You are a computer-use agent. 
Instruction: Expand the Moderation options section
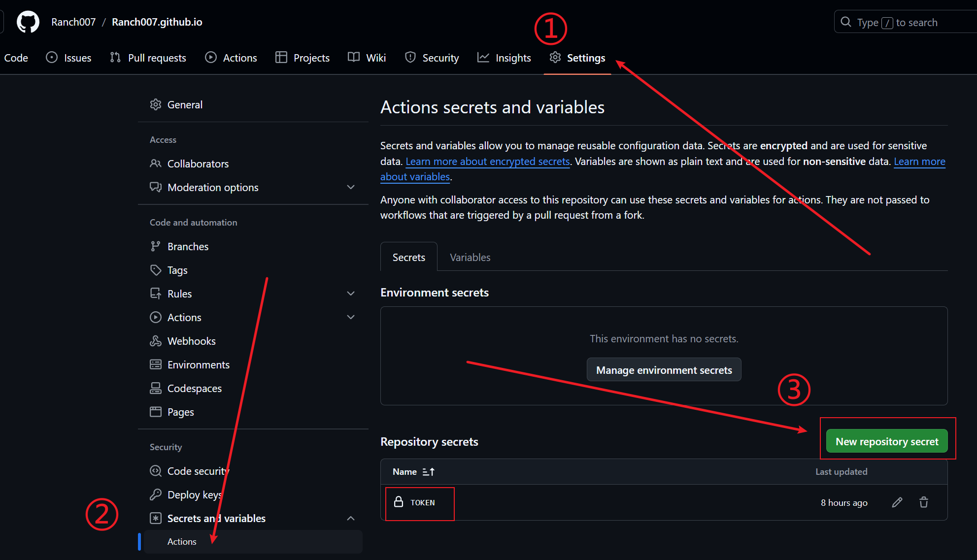351,187
